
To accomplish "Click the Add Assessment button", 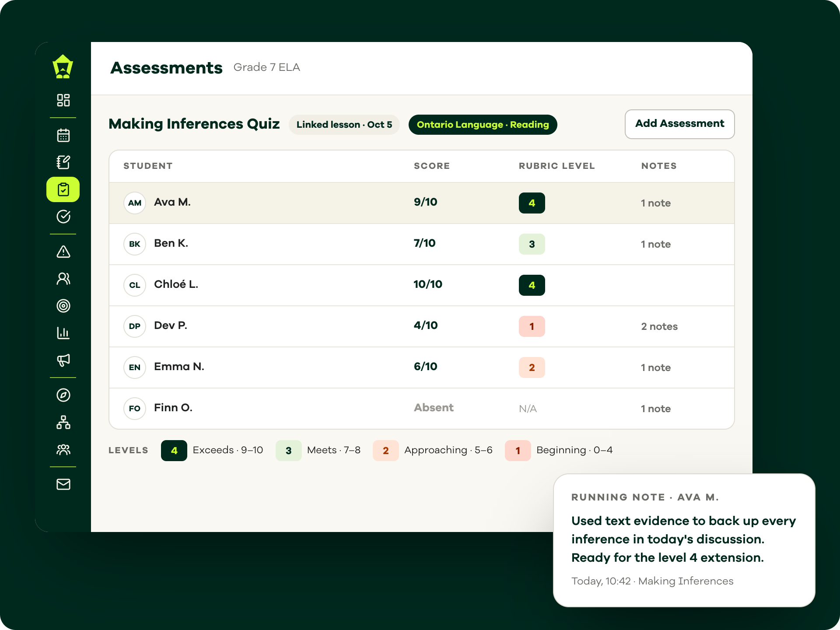I will 679,124.
